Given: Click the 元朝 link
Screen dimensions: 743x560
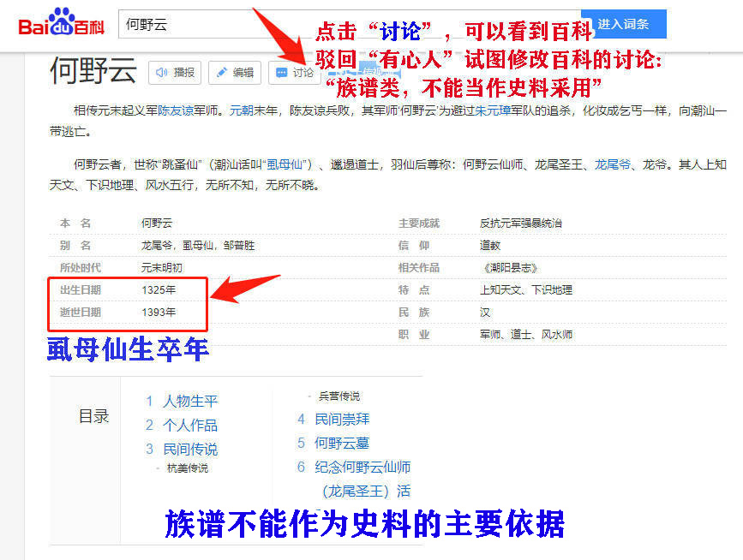Looking at the screenshot, I should pos(241,109).
